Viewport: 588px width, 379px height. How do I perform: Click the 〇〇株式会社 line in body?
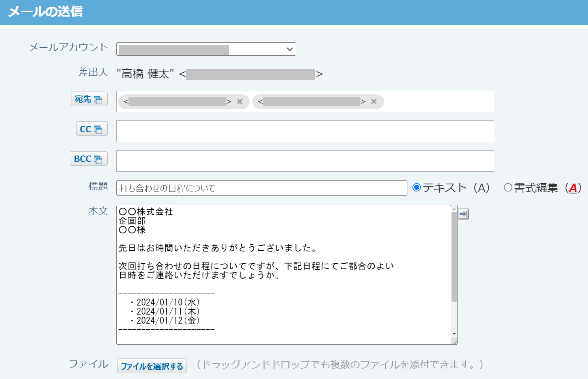[146, 212]
